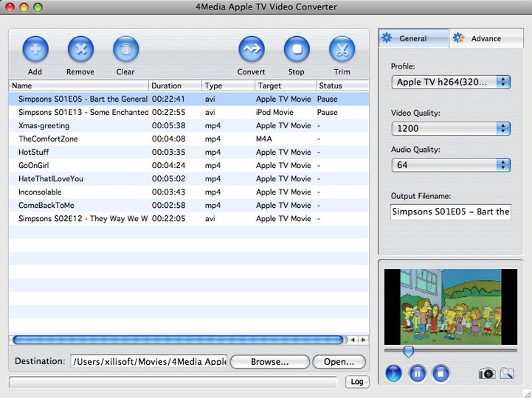Open the Video Quality dropdown
Viewport: 532px width, 398px height.
[451, 128]
